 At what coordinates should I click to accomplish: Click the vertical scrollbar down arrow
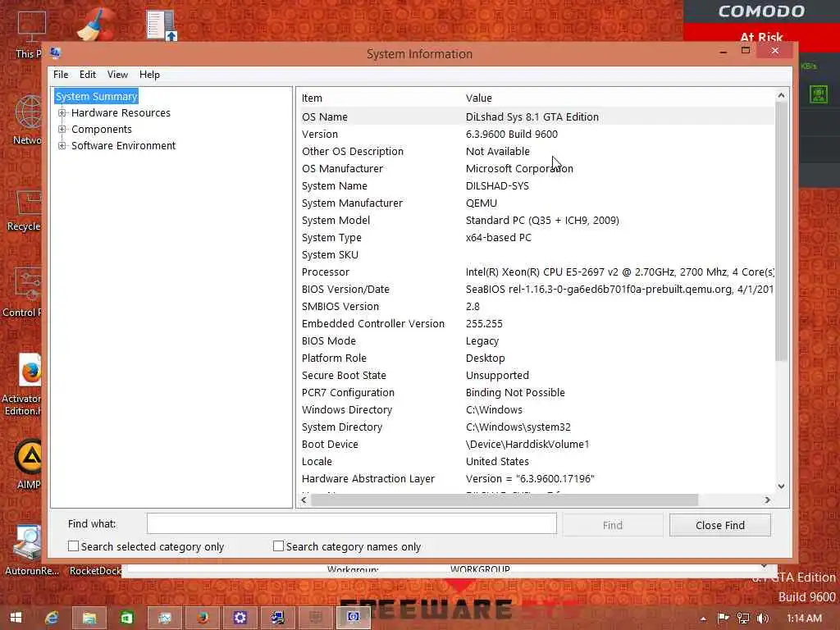point(781,486)
